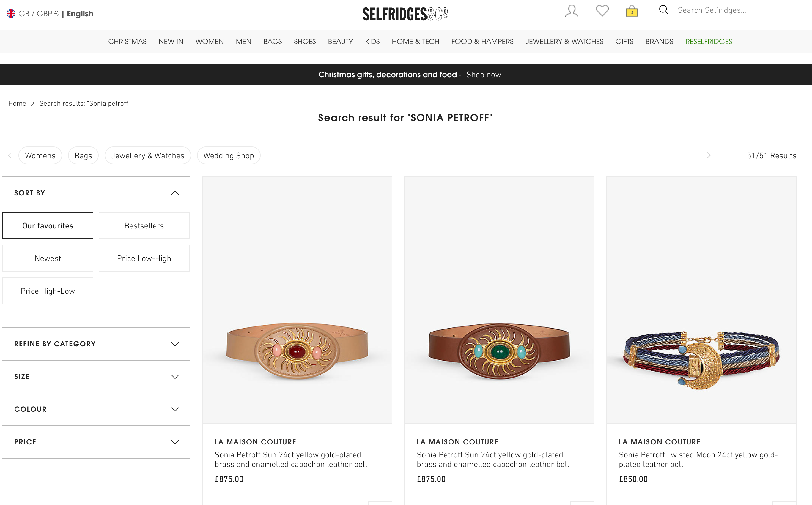Open the Reselfridges menu item
Image resolution: width=812 pixels, height=505 pixels.
click(x=708, y=42)
